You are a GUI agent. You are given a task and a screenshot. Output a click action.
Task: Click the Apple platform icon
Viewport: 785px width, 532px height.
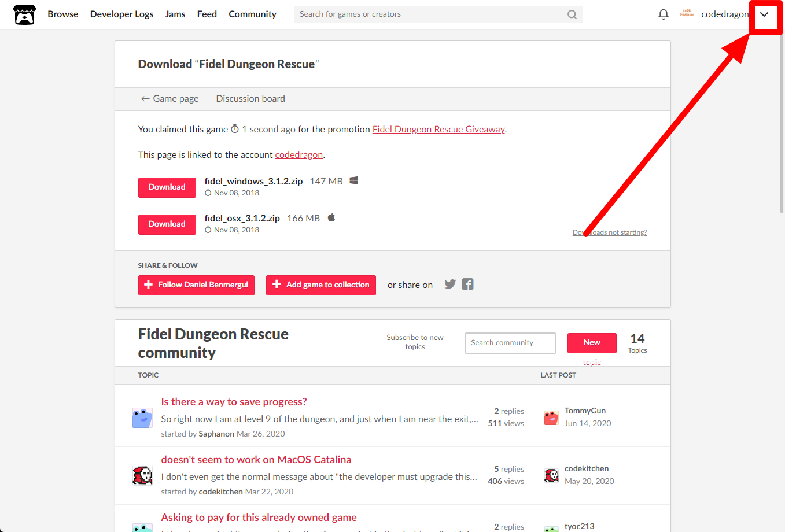(x=331, y=217)
